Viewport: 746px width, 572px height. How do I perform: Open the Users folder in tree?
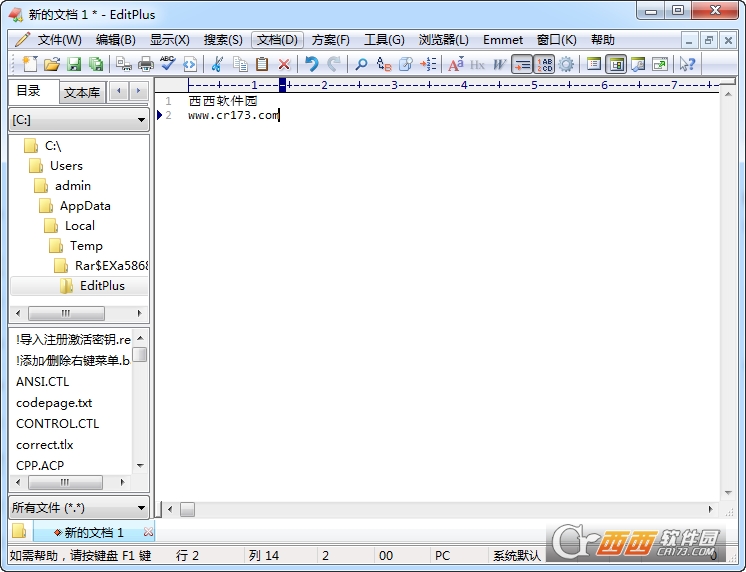66,166
